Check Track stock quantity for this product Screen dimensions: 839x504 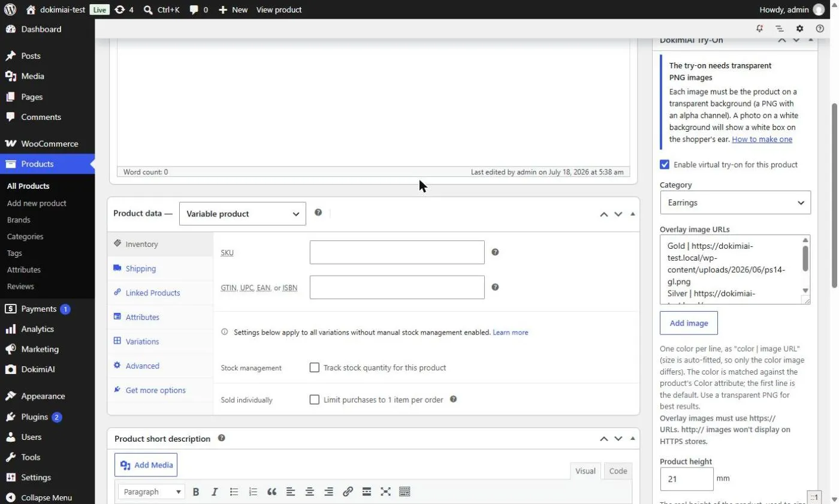pos(314,367)
